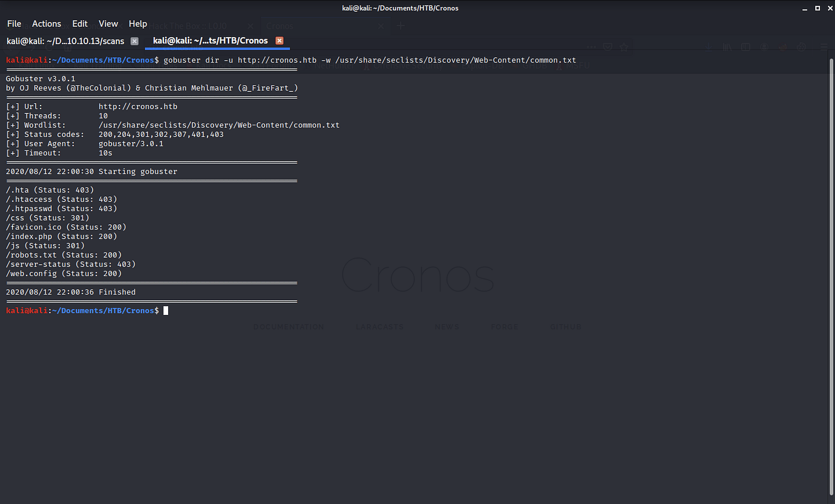Image resolution: width=835 pixels, height=504 pixels.
Task: Close the 10.10.10.13/scans tab with its gray X
Action: pos(134,41)
